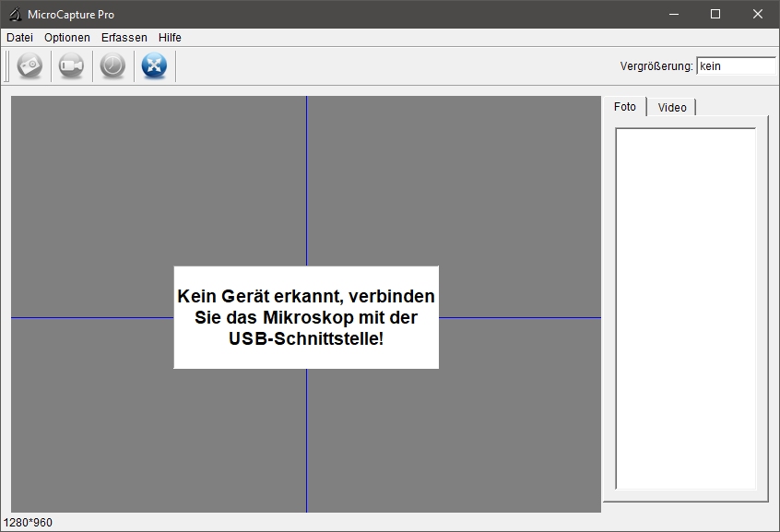Toggle fullscreen with blue arrows icon
The width and height of the screenshot is (780, 532).
154,65
